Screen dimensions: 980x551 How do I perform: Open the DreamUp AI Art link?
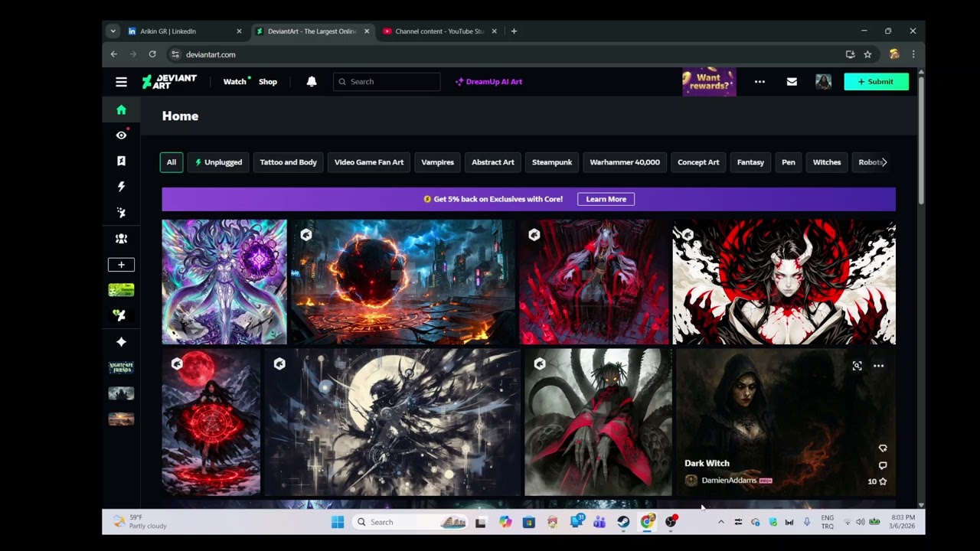(488, 82)
